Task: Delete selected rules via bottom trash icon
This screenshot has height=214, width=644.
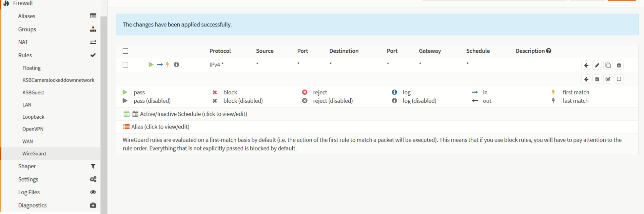Action: (x=597, y=79)
